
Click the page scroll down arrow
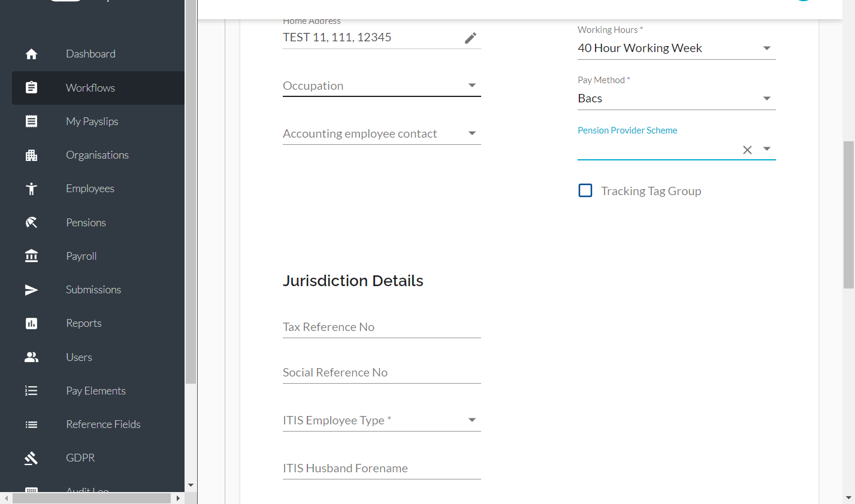(848, 498)
